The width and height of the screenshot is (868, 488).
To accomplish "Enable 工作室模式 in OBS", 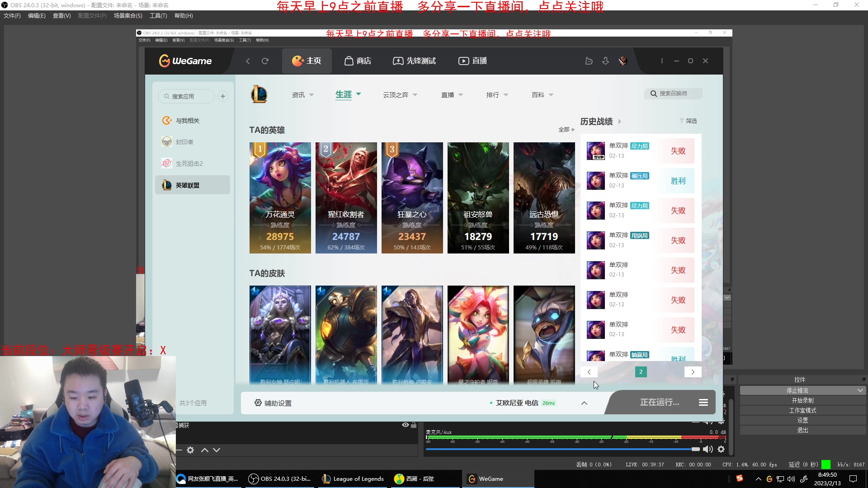I will pos(802,410).
